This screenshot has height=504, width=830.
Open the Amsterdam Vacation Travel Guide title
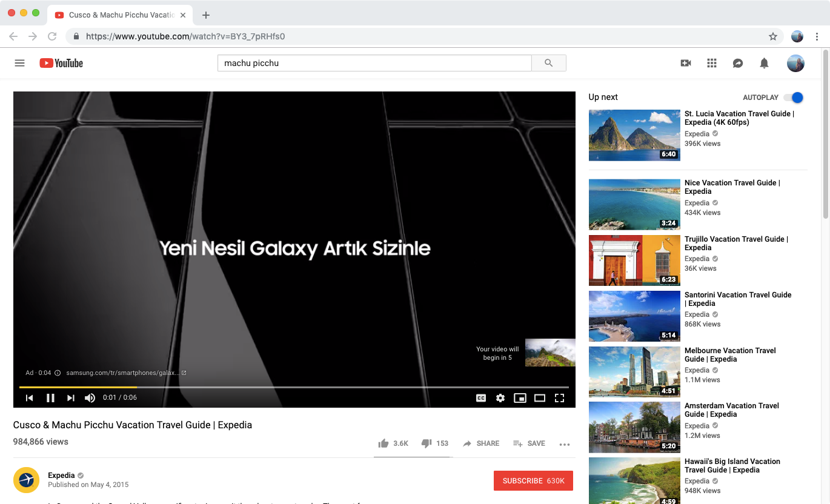[732, 409]
